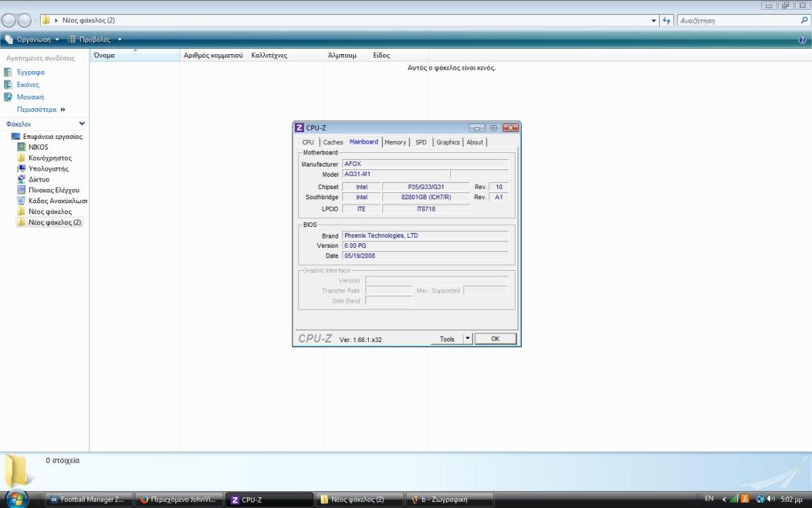The height and width of the screenshot is (508, 812).
Task: Go back using the Explorer back arrow
Action: pyautogui.click(x=9, y=20)
